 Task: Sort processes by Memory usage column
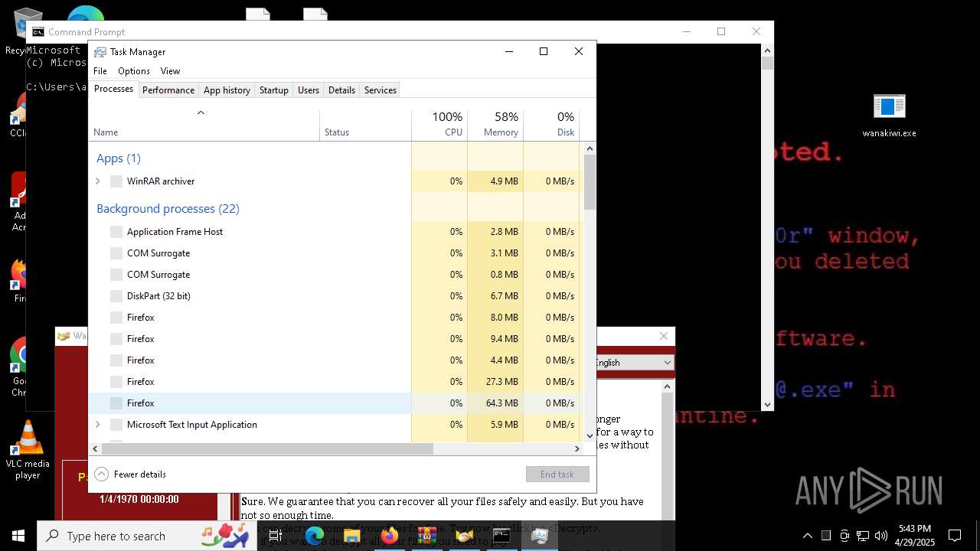pyautogui.click(x=495, y=126)
